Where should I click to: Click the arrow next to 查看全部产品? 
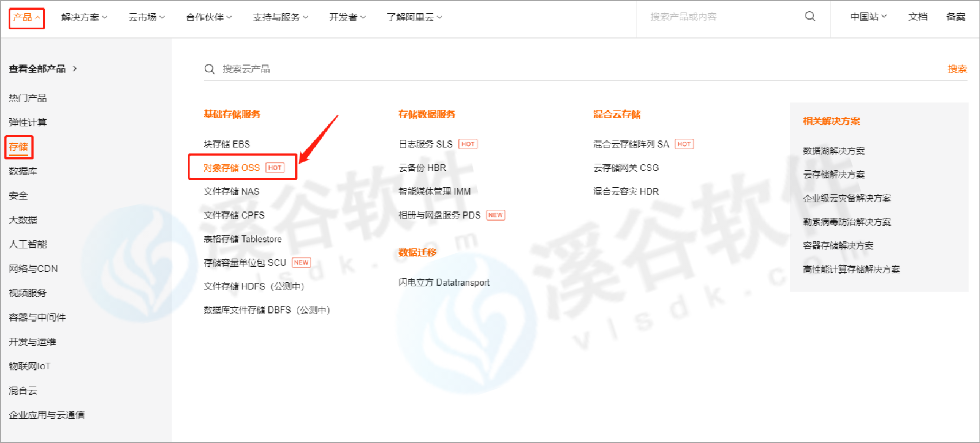pyautogui.click(x=75, y=69)
